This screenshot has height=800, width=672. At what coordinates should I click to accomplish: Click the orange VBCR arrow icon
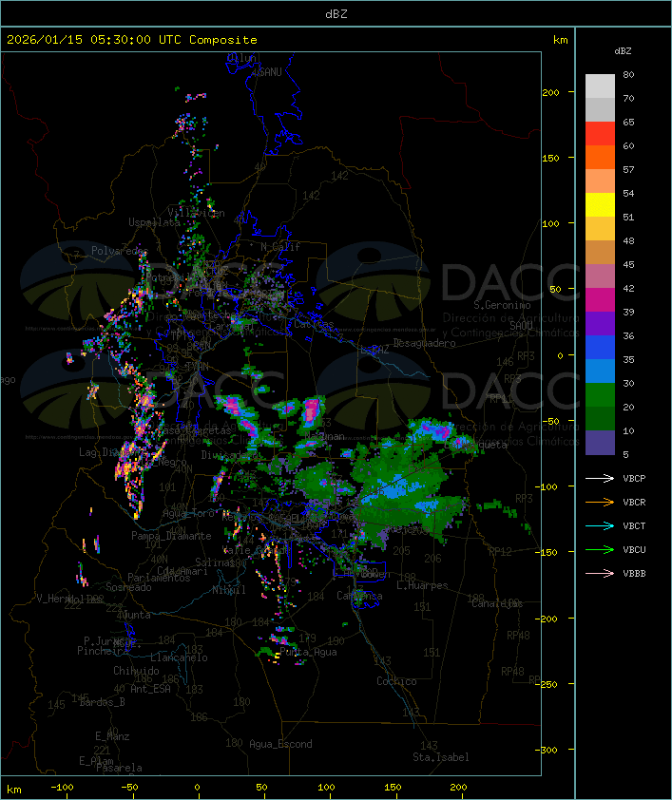(x=600, y=503)
